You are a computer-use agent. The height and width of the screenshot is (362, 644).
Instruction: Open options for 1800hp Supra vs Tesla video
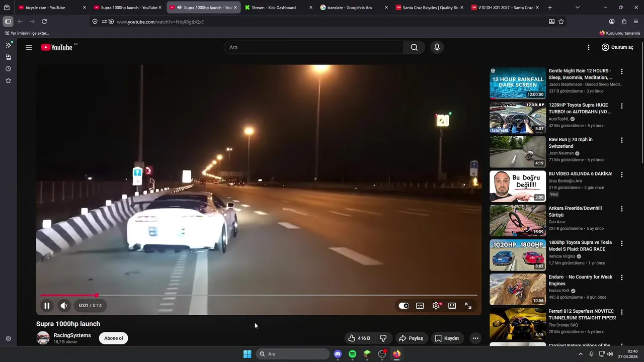click(621, 243)
